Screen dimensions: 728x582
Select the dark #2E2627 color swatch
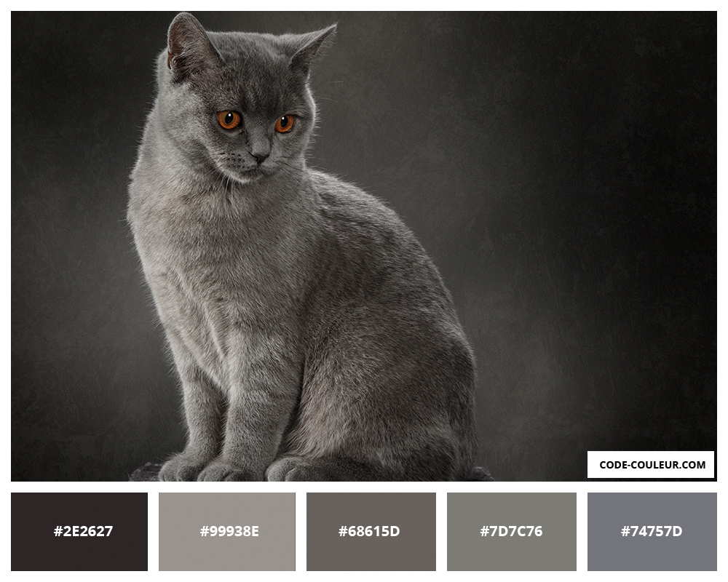coord(79,531)
